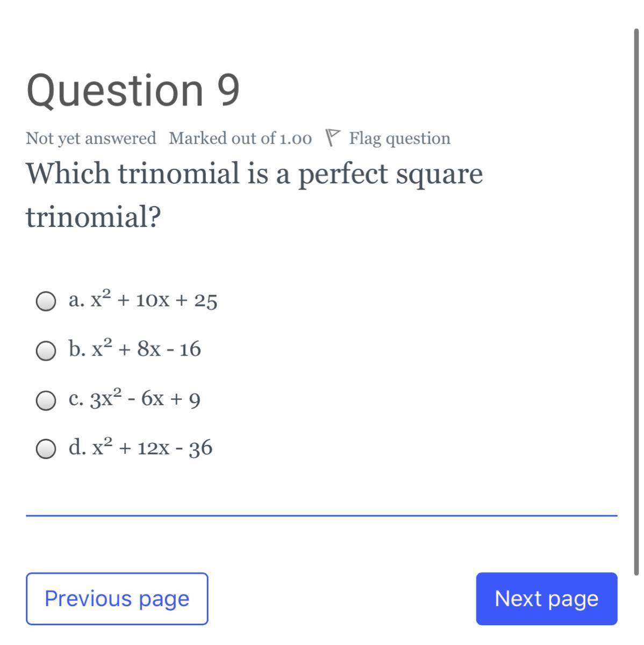Click the a. letter label of first option
Screen dimensions: 644x645
pos(76,300)
